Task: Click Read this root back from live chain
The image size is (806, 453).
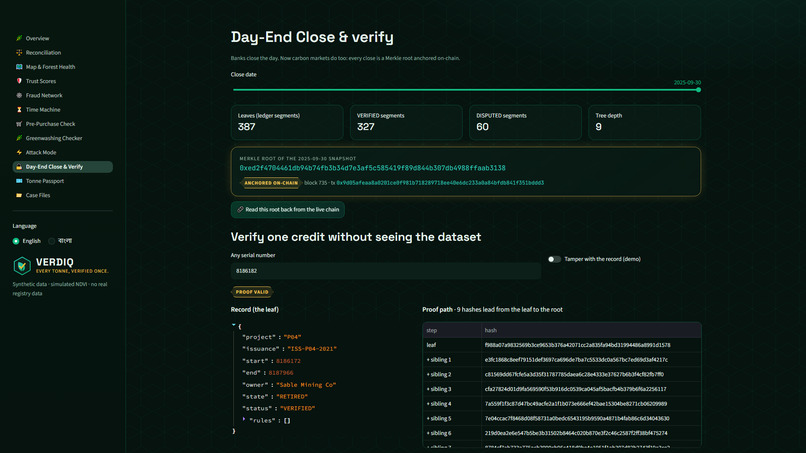Action: (288, 209)
